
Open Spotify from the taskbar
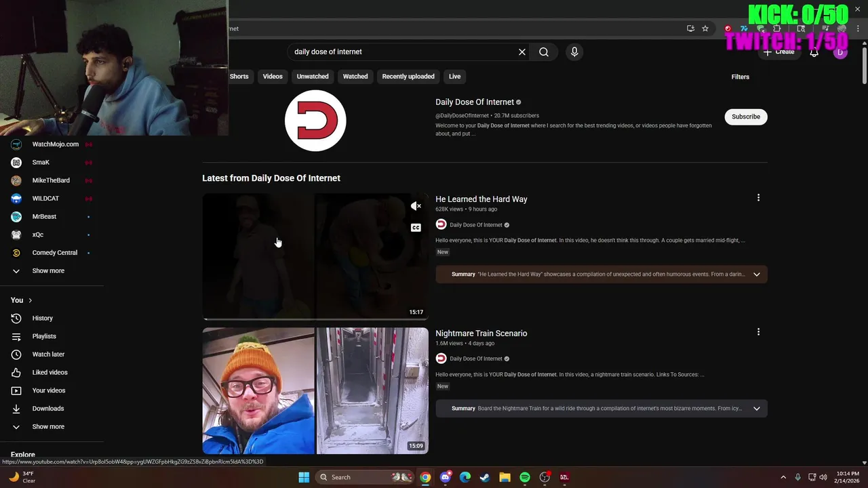click(525, 477)
